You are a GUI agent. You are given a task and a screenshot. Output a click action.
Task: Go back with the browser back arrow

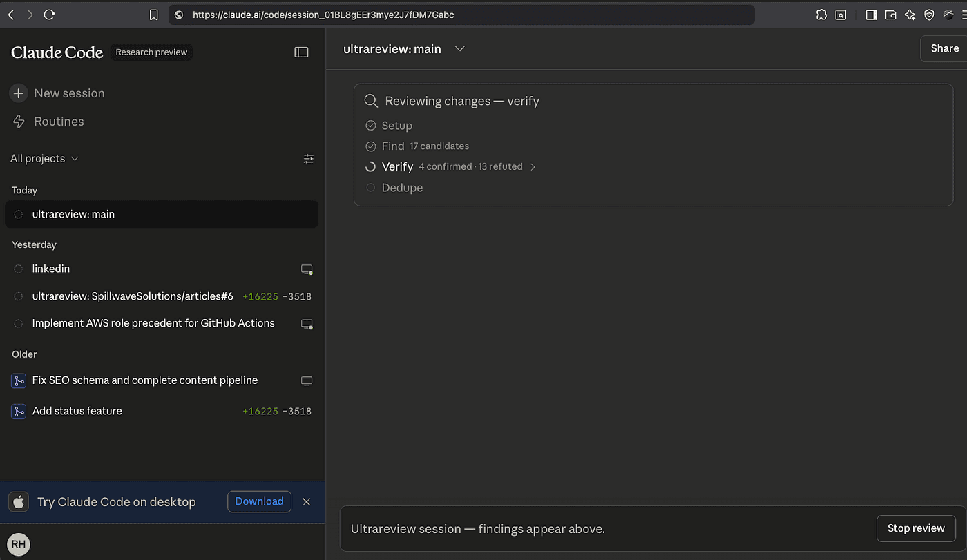click(x=12, y=15)
